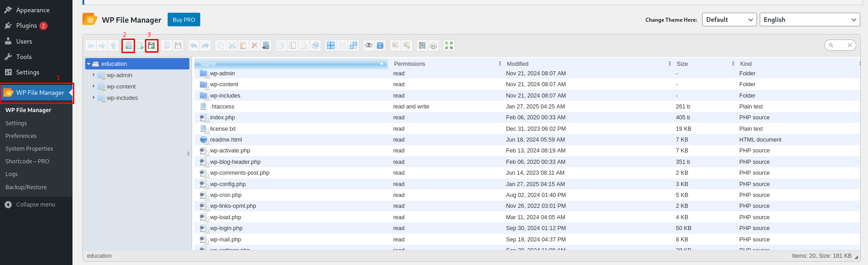Toggle fullscreen with the green arrows icon

point(449,45)
